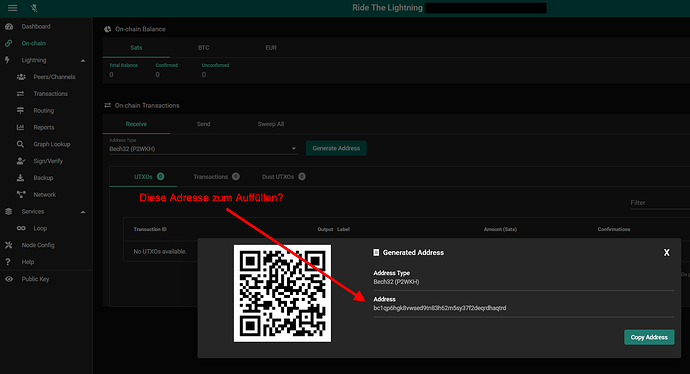This screenshot has width=690, height=374.
Task: Click the Ride The Lightning title
Action: (387, 8)
